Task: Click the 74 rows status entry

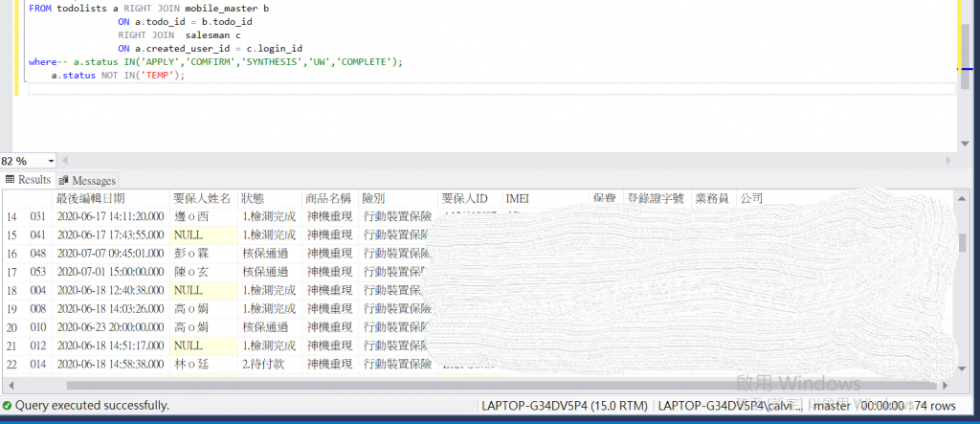Action: tap(935, 406)
